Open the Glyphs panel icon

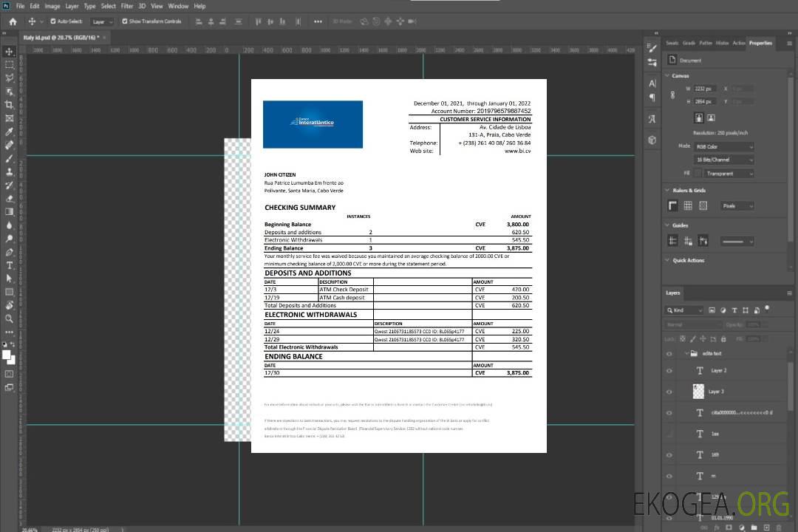[652, 119]
